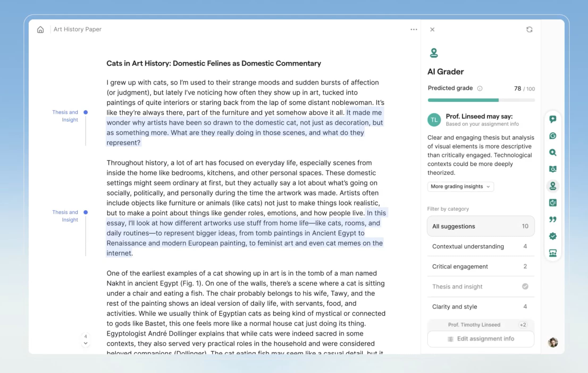Image resolution: width=588 pixels, height=373 pixels.
Task: Click the badge checkmark proofread icon
Action: (x=553, y=236)
